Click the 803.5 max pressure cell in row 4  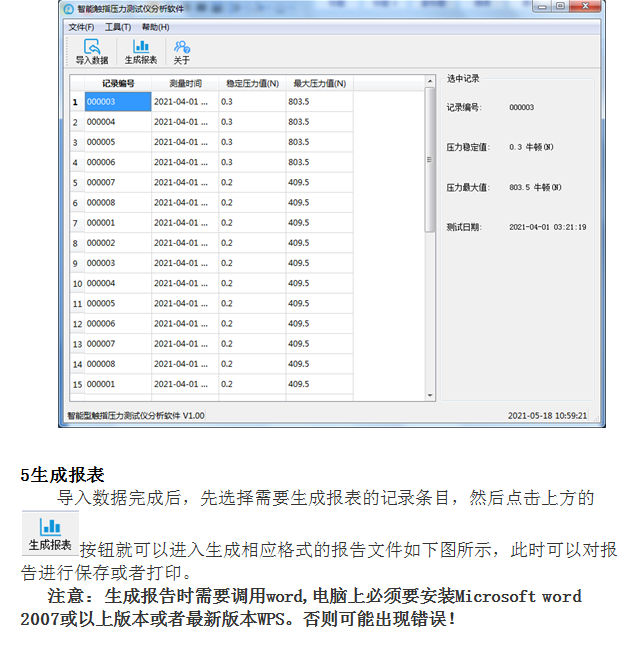point(319,162)
